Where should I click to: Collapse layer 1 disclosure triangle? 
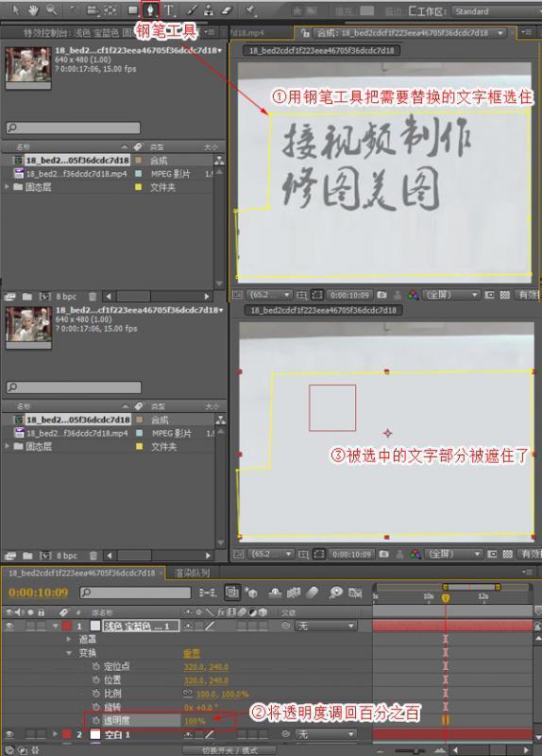(56, 626)
